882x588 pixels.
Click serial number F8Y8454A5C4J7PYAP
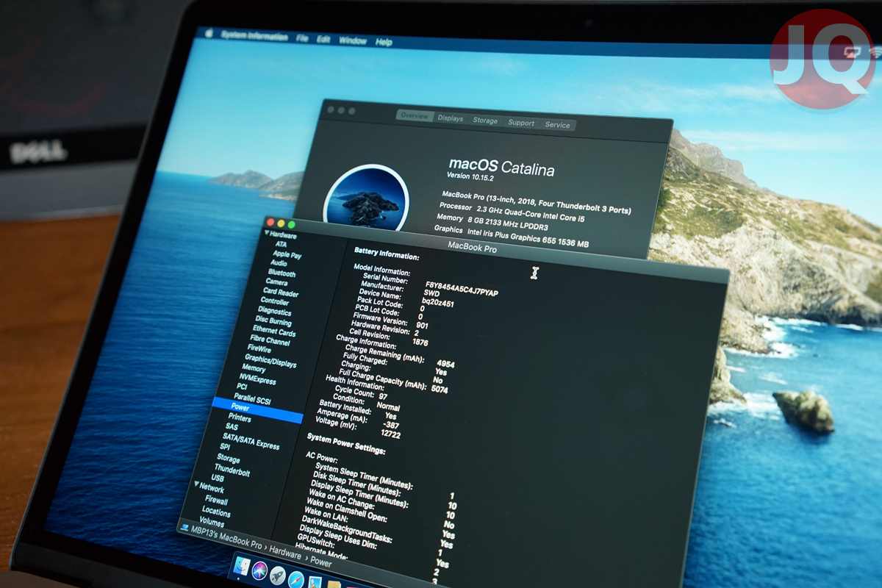(462, 288)
